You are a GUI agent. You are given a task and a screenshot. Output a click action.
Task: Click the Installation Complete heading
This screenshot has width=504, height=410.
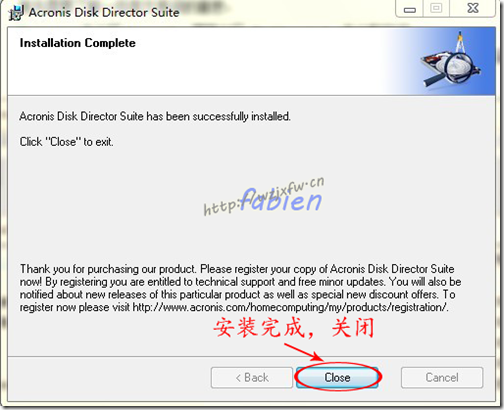(77, 43)
